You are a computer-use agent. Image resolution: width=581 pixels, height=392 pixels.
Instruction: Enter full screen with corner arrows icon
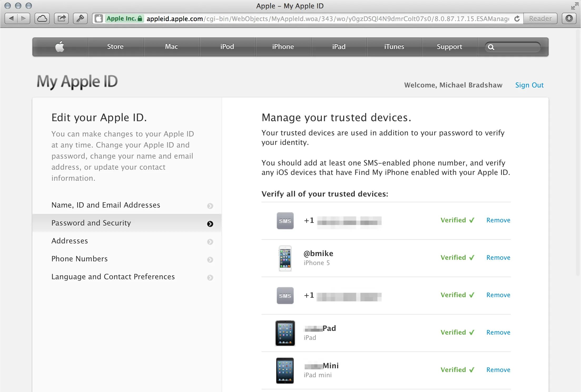(x=574, y=6)
